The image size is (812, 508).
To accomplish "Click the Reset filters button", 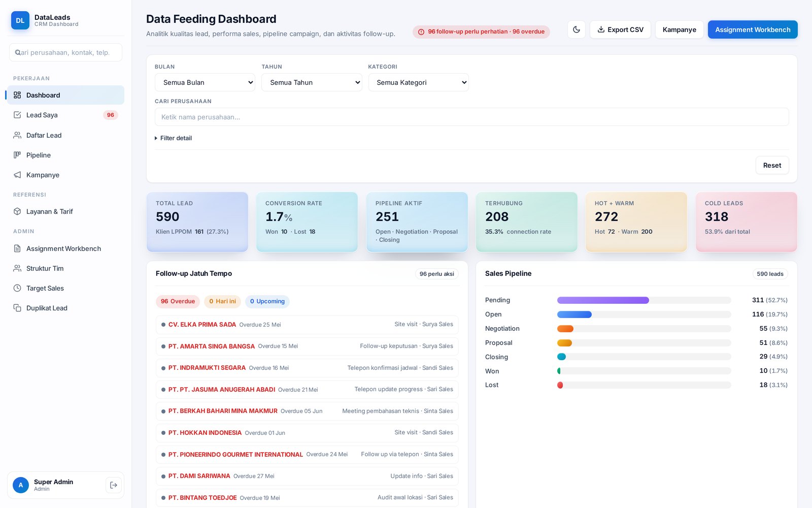I will coord(772,165).
